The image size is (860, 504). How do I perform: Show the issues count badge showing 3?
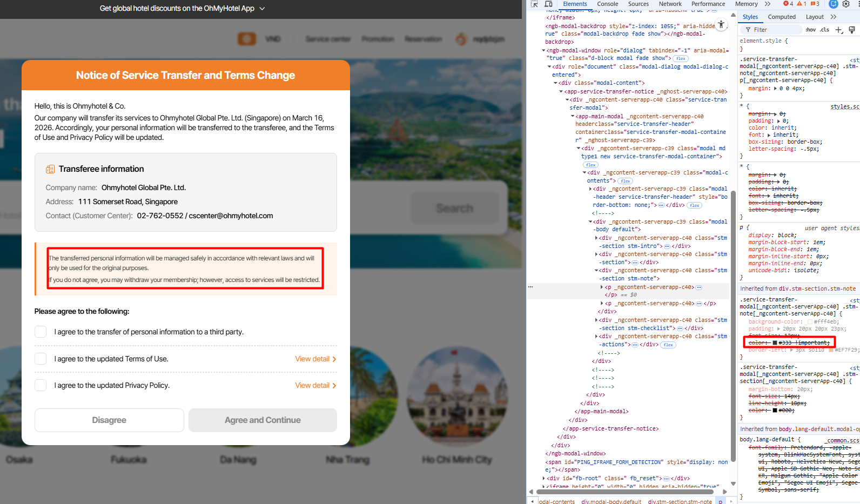tap(815, 4)
